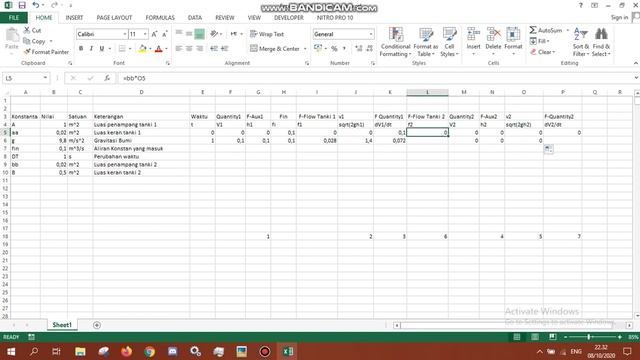Viewport: 640px width, 360px height.
Task: Open Cell Styles gallery
Action: click(x=449, y=42)
